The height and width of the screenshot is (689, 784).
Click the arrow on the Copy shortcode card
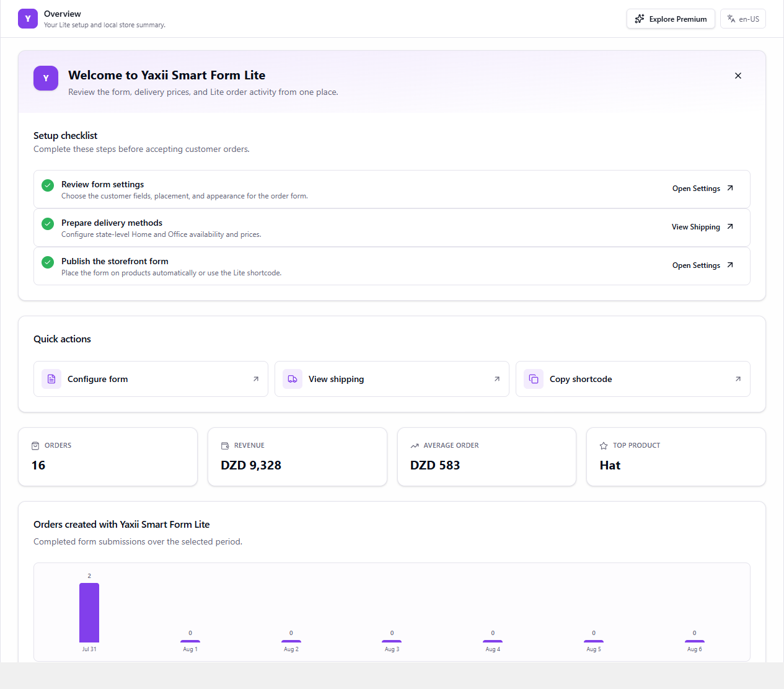[x=738, y=379]
